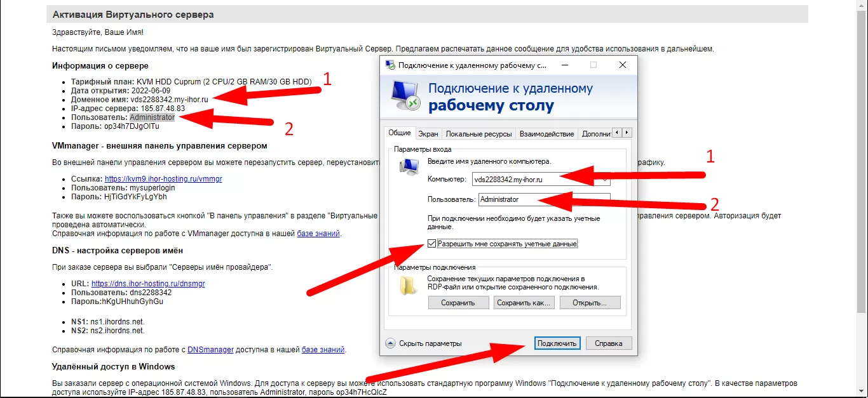The height and width of the screenshot is (398, 868).
Task: Click the domain name vds2288342.my-ihor.ru in email
Action: pos(170,100)
